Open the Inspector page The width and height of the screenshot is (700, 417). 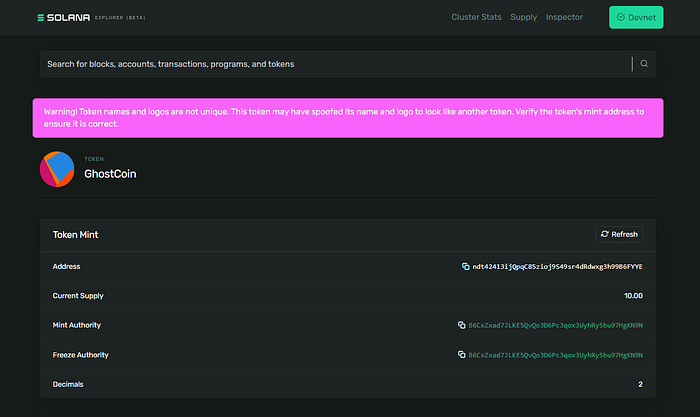tap(564, 17)
